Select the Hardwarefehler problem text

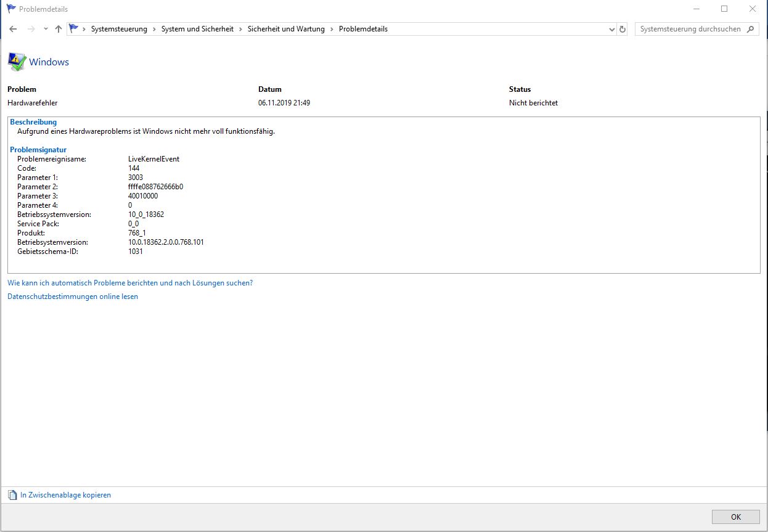32,103
